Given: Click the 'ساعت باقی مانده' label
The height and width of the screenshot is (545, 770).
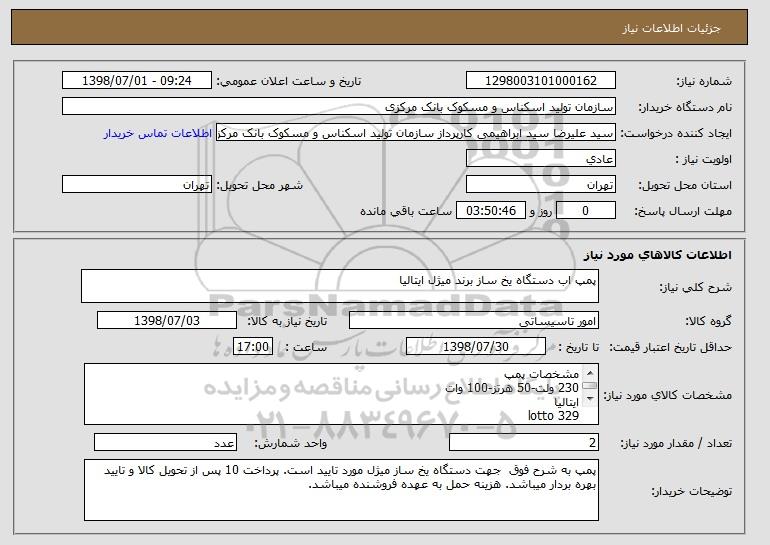Looking at the screenshot, I should click(406, 211).
